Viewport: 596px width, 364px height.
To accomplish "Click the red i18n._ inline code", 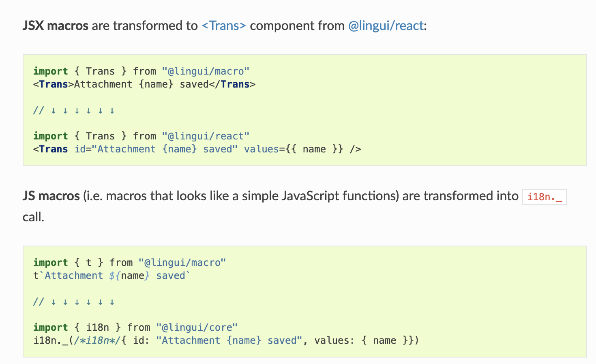I will 544,197.
